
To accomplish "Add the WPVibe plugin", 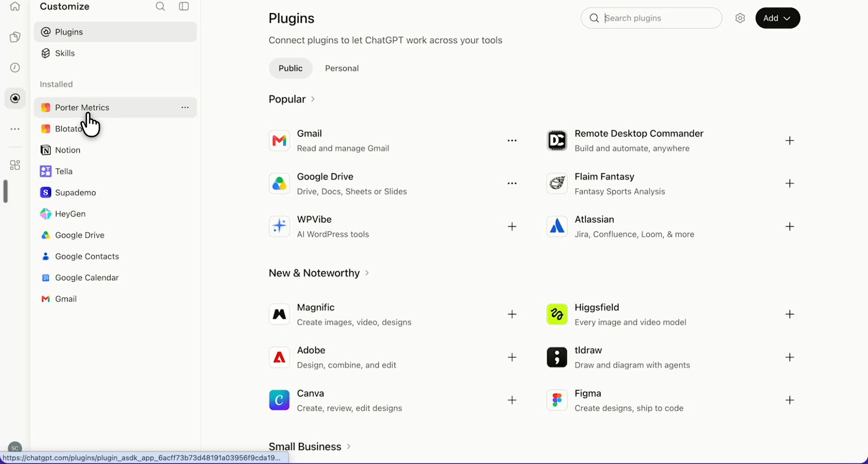I will coord(512,226).
